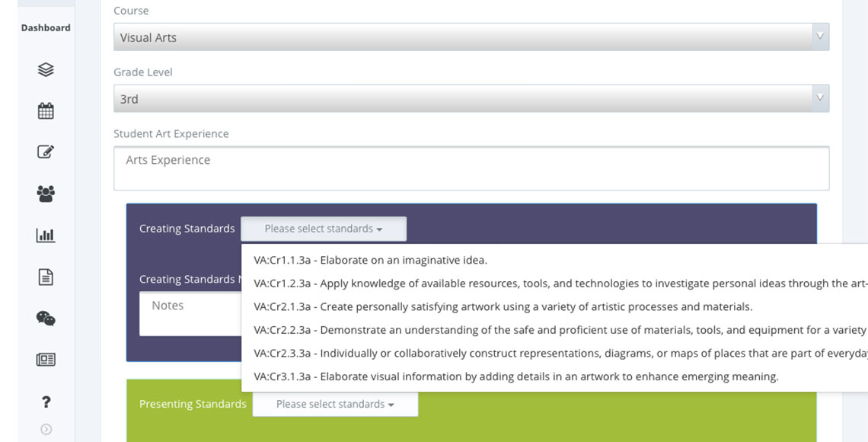
Task: Open the students group icon in sidebar
Action: point(45,194)
